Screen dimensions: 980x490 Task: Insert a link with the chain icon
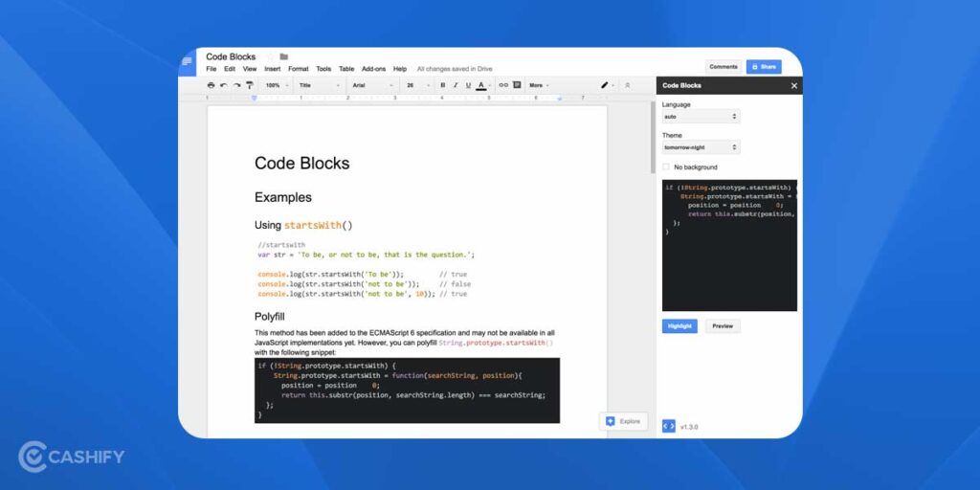pos(503,85)
